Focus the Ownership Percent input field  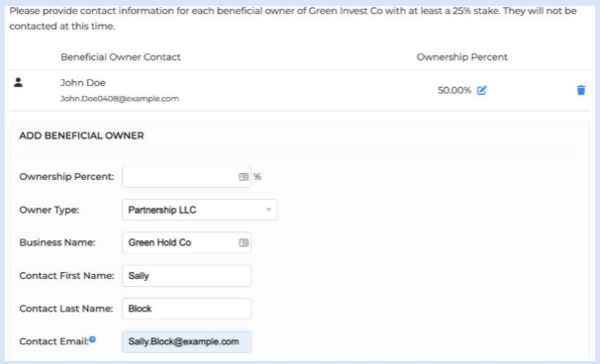click(186, 177)
